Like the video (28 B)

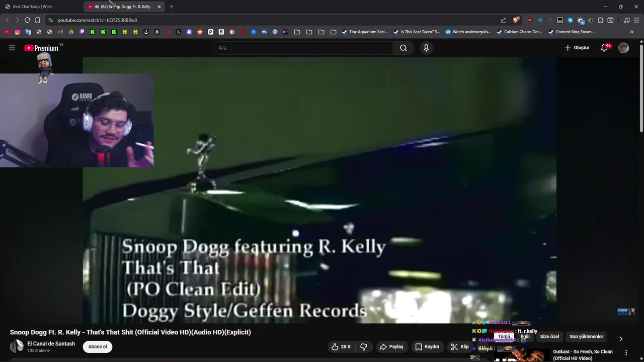tap(341, 347)
